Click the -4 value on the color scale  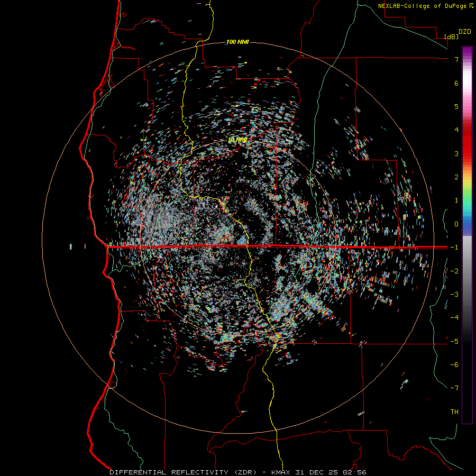[x=454, y=318]
